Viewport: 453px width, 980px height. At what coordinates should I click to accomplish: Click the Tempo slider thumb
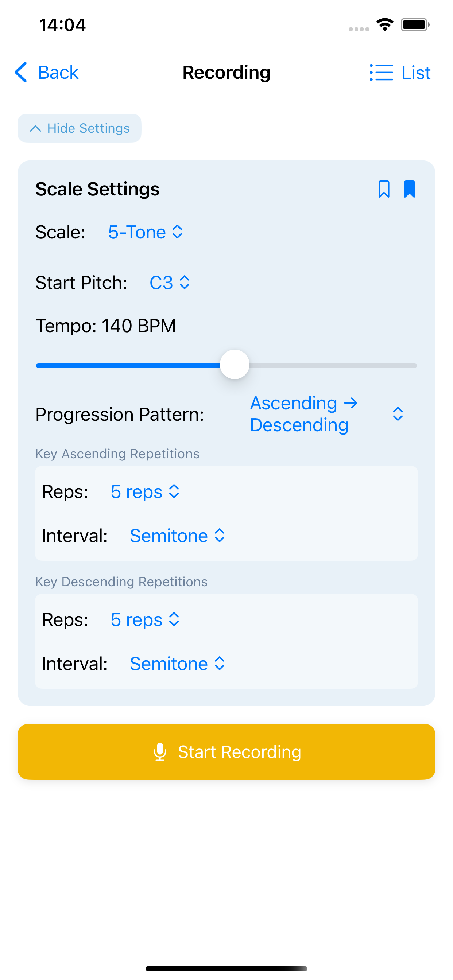(x=235, y=365)
